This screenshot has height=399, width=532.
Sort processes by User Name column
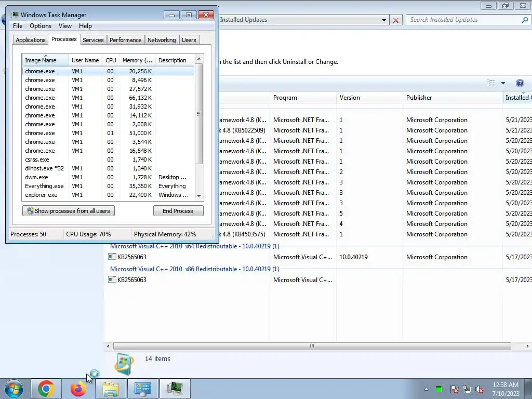(x=86, y=60)
